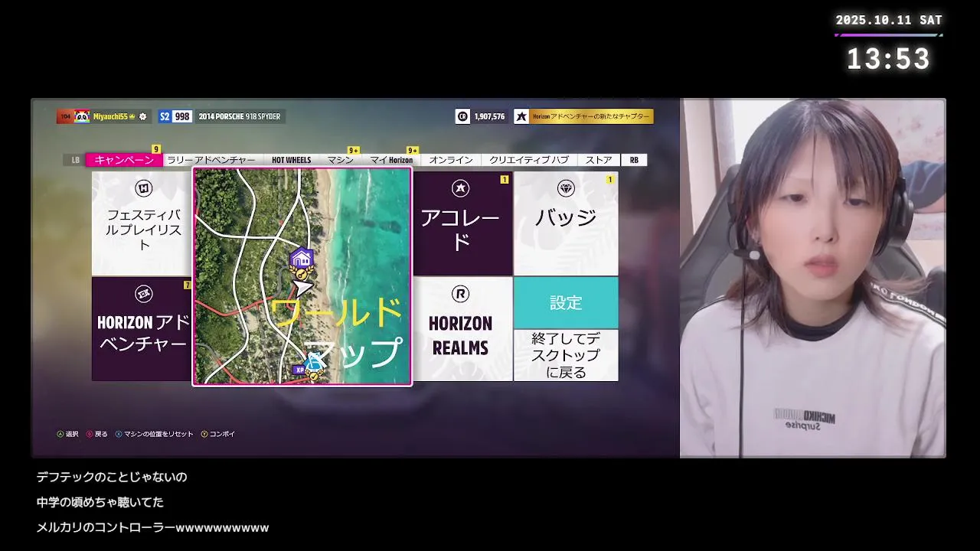Viewport: 980px width, 551px height.
Task: Click the 2025.10.11 SAT date overlay
Action: coord(889,21)
